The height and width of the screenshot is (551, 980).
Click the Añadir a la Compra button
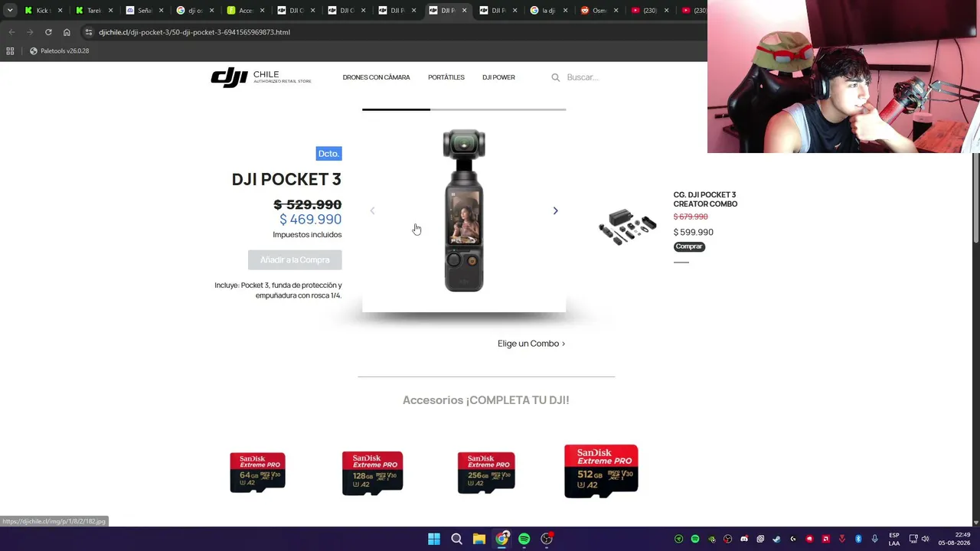[x=295, y=260]
